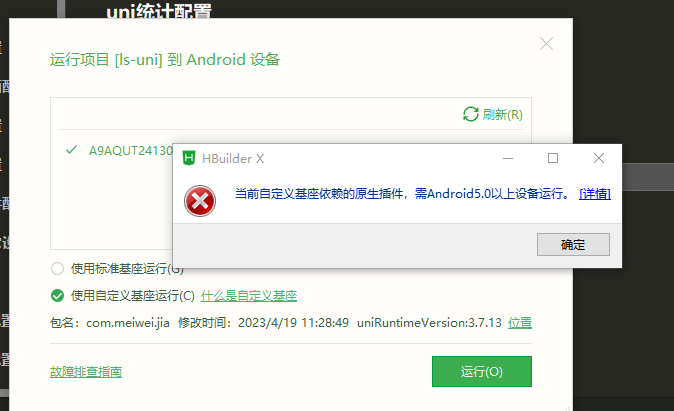This screenshot has width=674, height=411.
Task: Open the [详情] details link
Action: click(x=595, y=194)
